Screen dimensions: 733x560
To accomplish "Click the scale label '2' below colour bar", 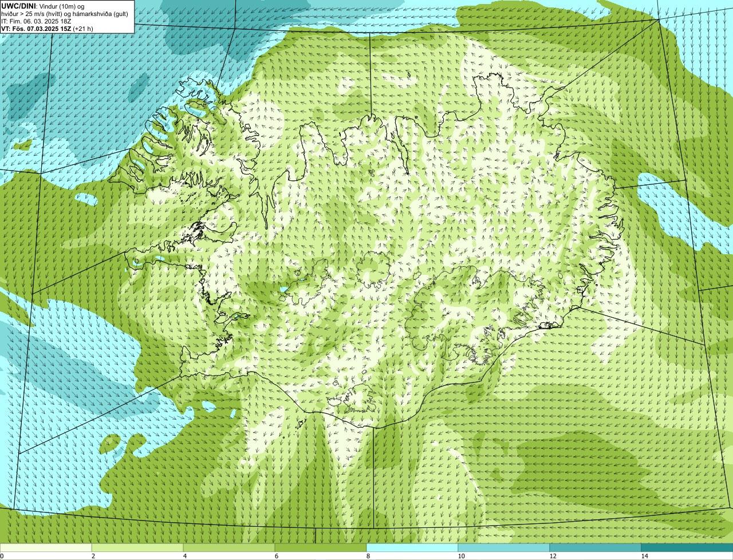I will coord(93,556).
